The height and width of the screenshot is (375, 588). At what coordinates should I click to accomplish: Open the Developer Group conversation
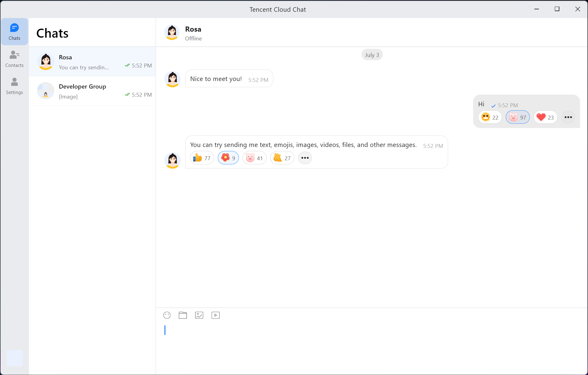[x=92, y=91]
